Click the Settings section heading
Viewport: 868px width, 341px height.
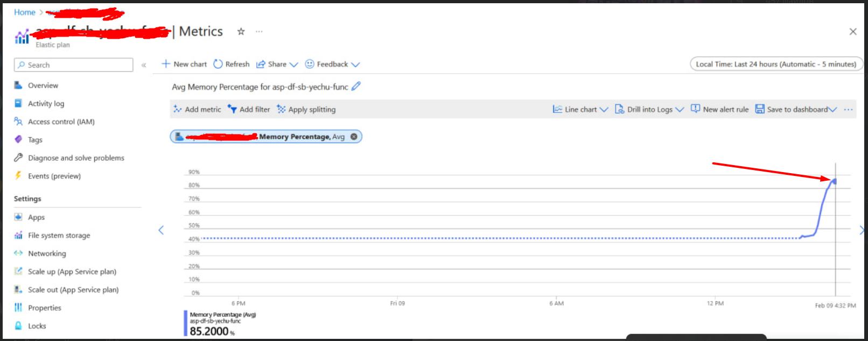pos(27,198)
